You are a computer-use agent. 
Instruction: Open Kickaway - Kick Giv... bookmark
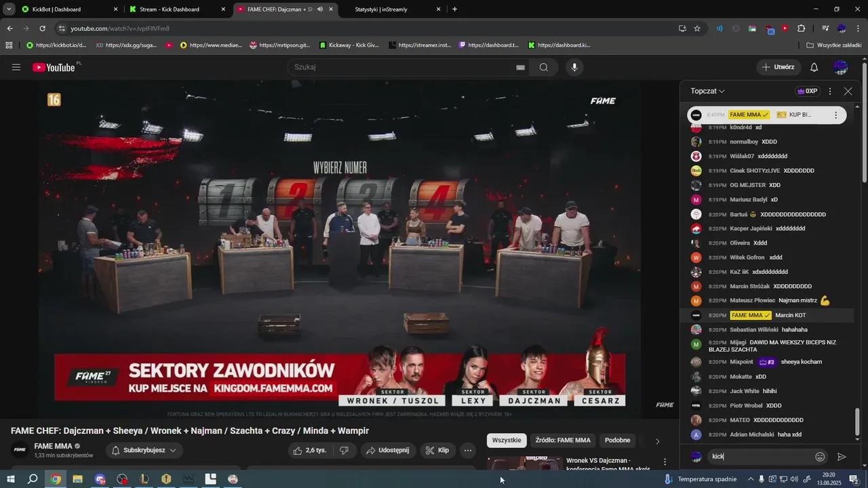tap(349, 45)
